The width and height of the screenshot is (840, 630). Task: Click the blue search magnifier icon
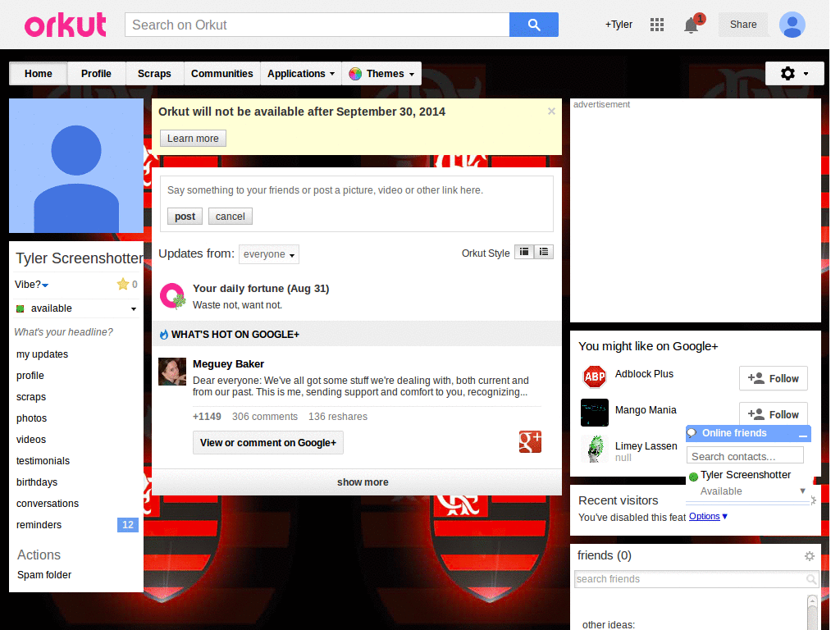point(534,25)
